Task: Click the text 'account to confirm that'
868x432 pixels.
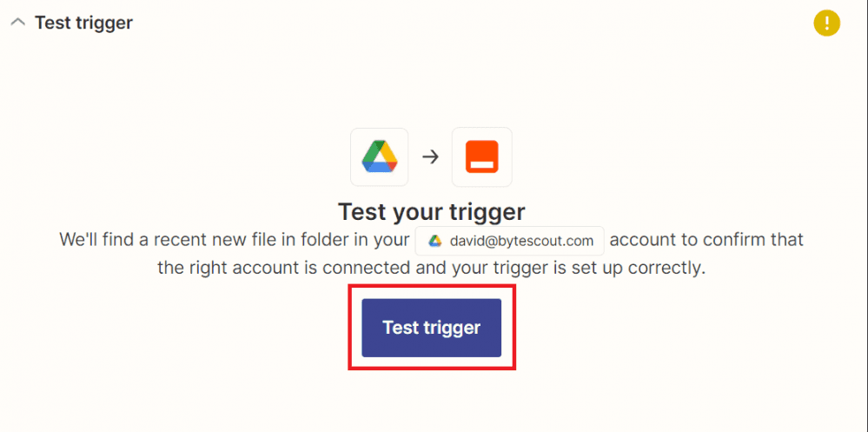Action: [707, 239]
